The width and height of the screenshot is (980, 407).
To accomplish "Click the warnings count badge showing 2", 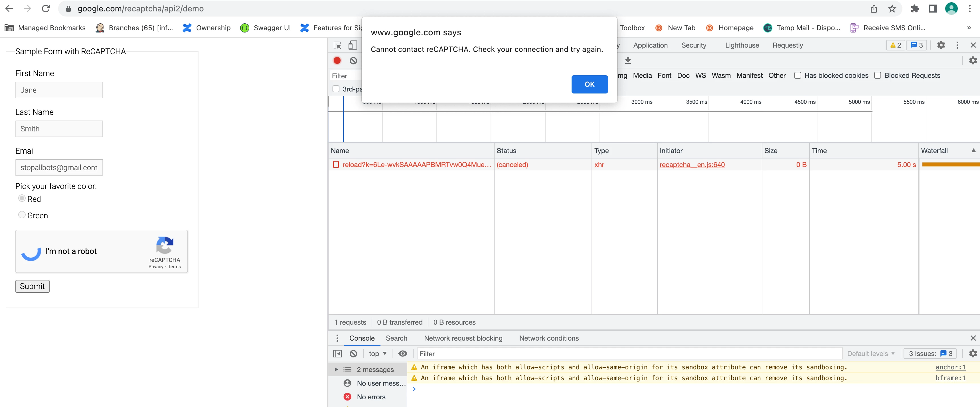I will click(x=896, y=45).
